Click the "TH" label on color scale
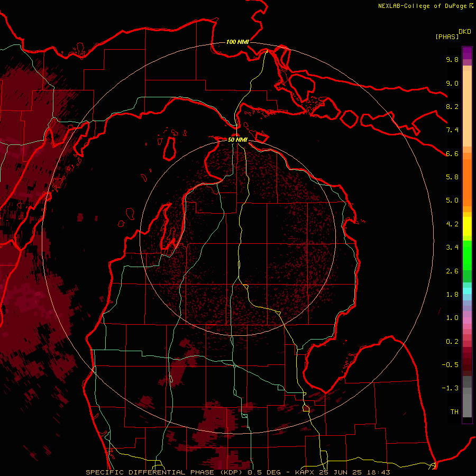 pos(454,412)
